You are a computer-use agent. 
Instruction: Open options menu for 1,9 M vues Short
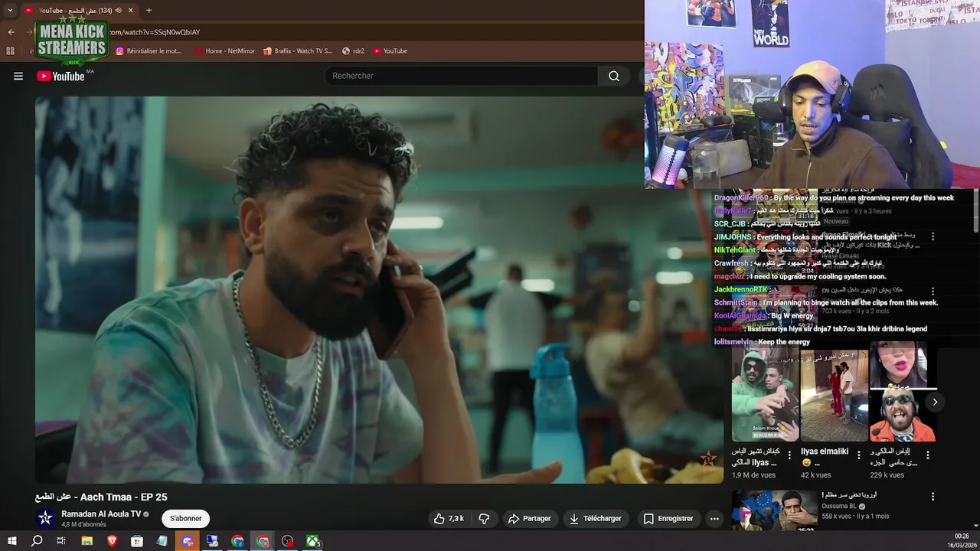(x=789, y=455)
